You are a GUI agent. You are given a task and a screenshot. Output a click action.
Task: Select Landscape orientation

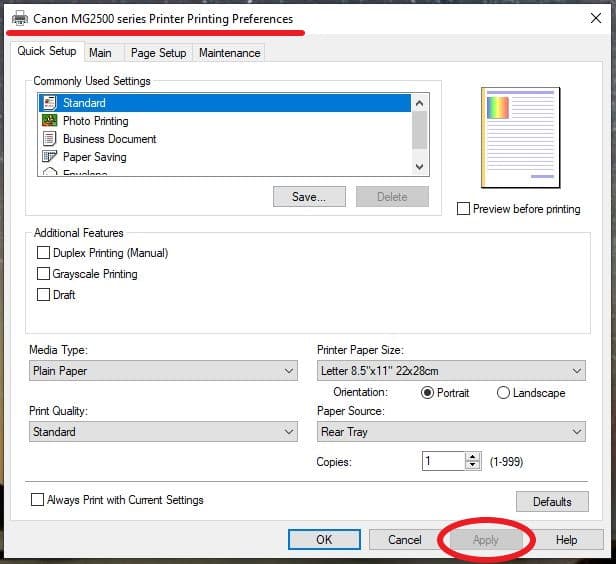[x=503, y=393]
